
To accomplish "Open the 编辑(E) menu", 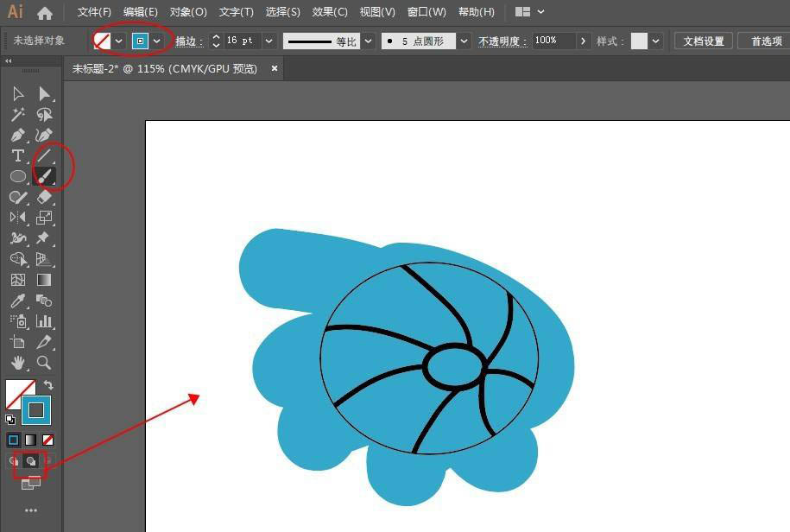I will click(141, 11).
